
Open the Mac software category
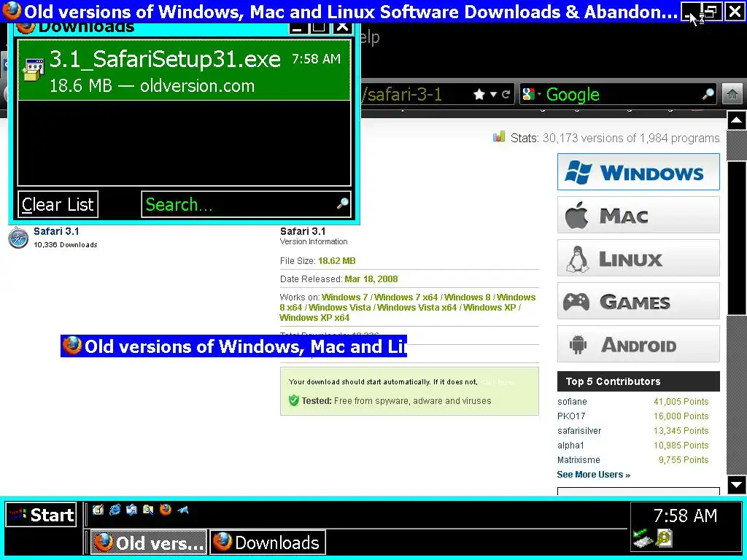point(638,215)
